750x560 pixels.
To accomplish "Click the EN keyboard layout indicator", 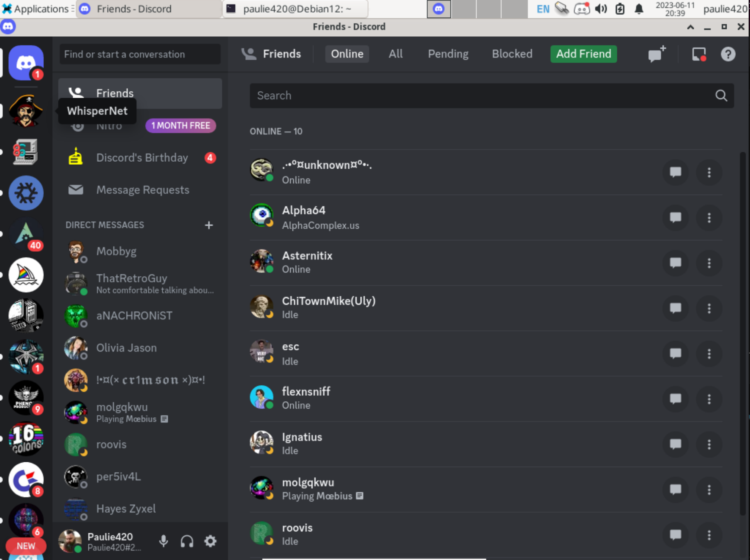I will click(x=543, y=9).
